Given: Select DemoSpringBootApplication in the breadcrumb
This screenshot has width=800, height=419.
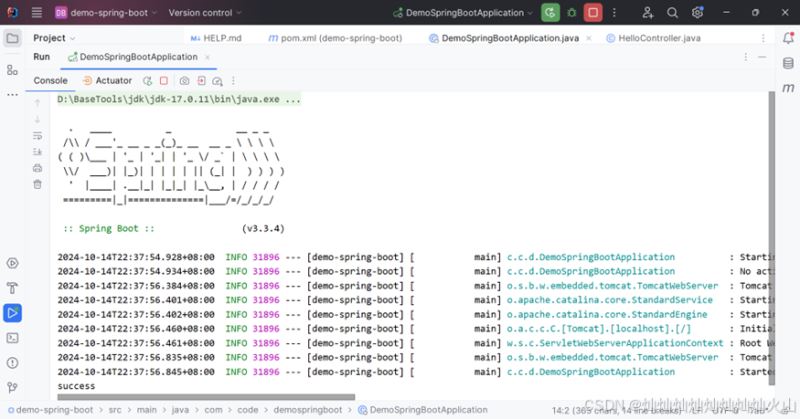Looking at the screenshot, I should click(x=423, y=410).
